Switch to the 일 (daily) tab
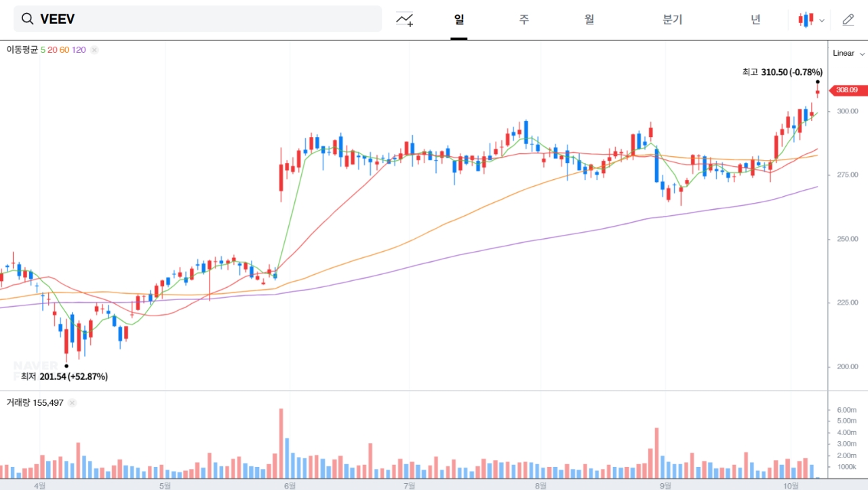This screenshot has height=490, width=868. coord(459,20)
